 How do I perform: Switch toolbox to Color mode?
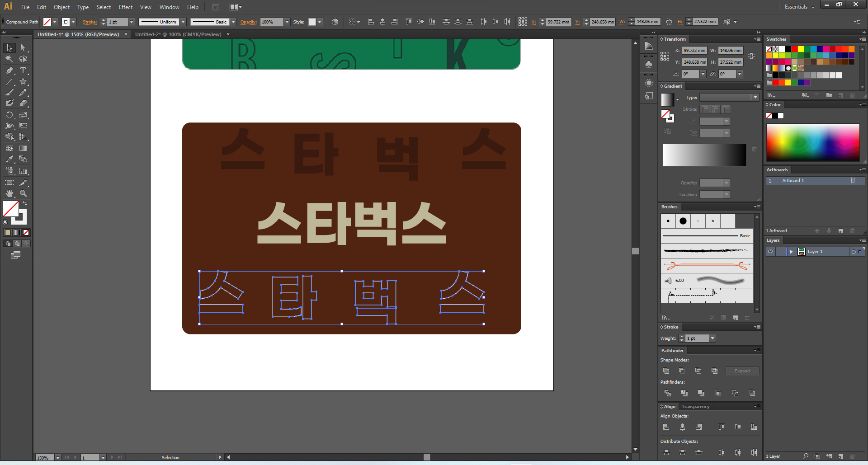pos(8,232)
